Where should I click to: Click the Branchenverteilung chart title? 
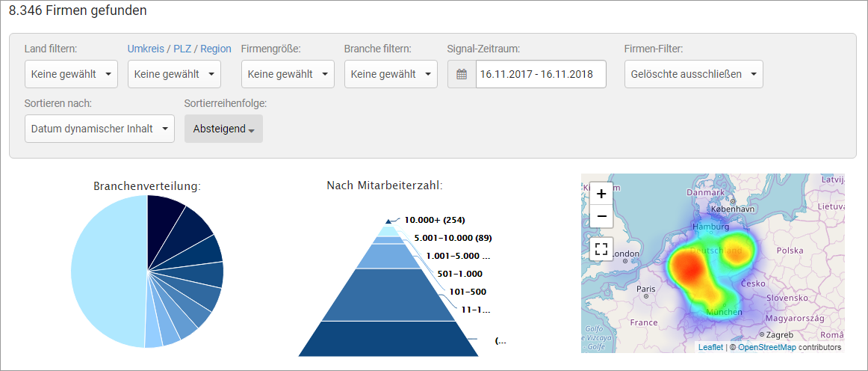click(147, 186)
